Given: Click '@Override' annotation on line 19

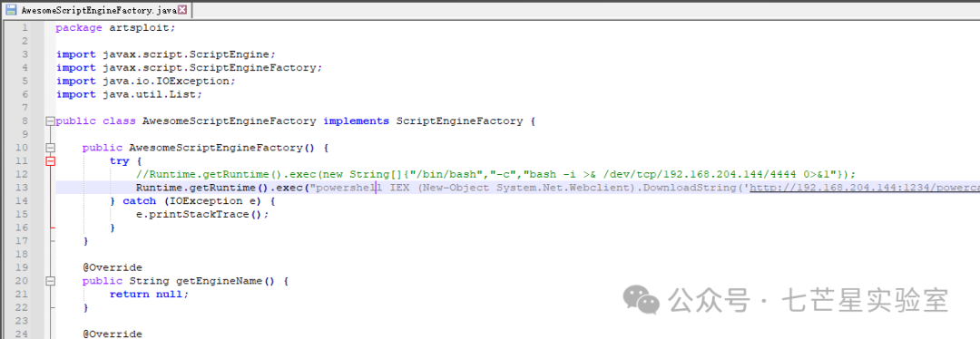Looking at the screenshot, I should click(113, 267).
